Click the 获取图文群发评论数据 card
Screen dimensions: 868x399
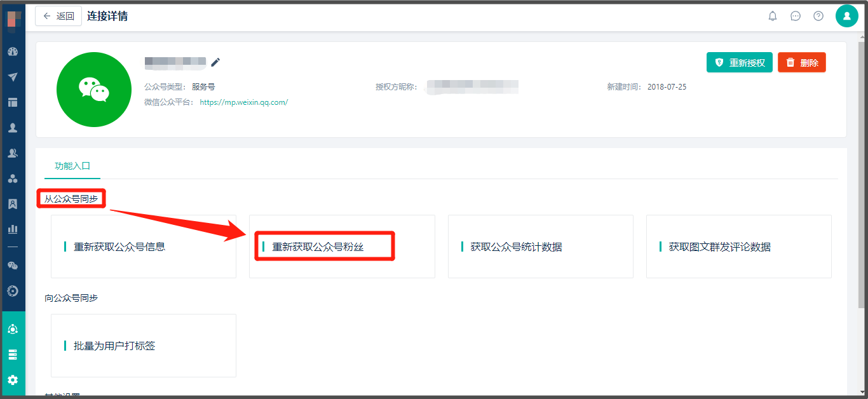coord(739,247)
